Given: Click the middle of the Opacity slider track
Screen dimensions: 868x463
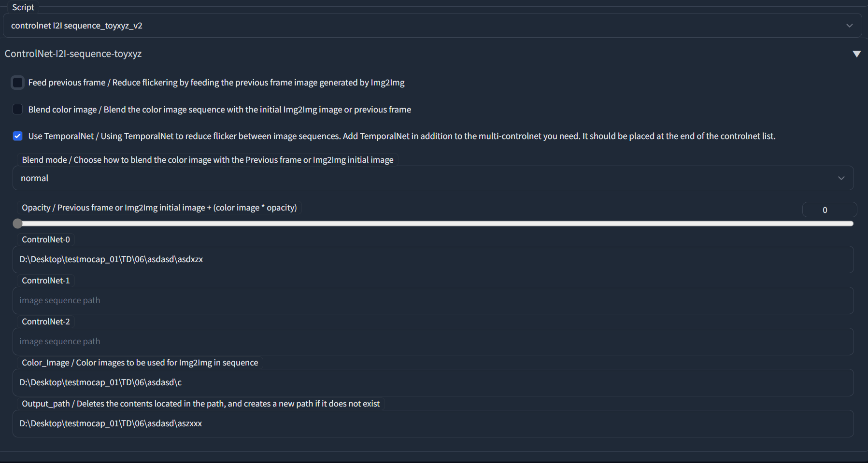Looking at the screenshot, I should (x=435, y=224).
